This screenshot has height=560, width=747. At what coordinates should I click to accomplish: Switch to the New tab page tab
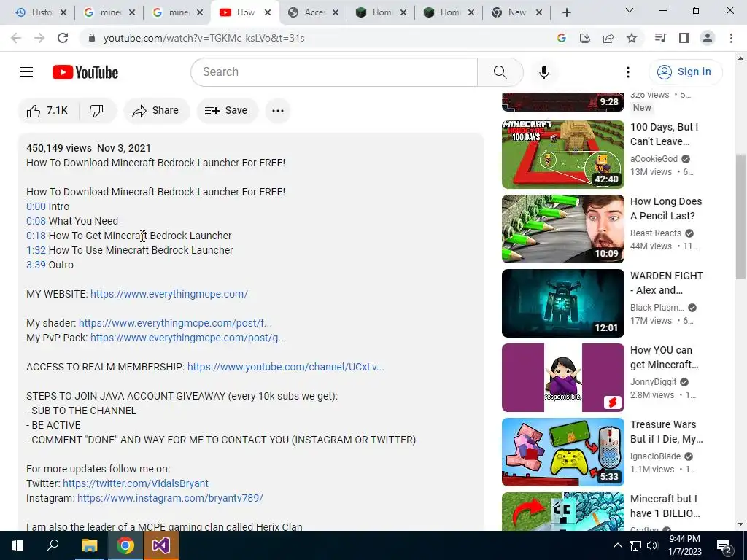click(517, 12)
